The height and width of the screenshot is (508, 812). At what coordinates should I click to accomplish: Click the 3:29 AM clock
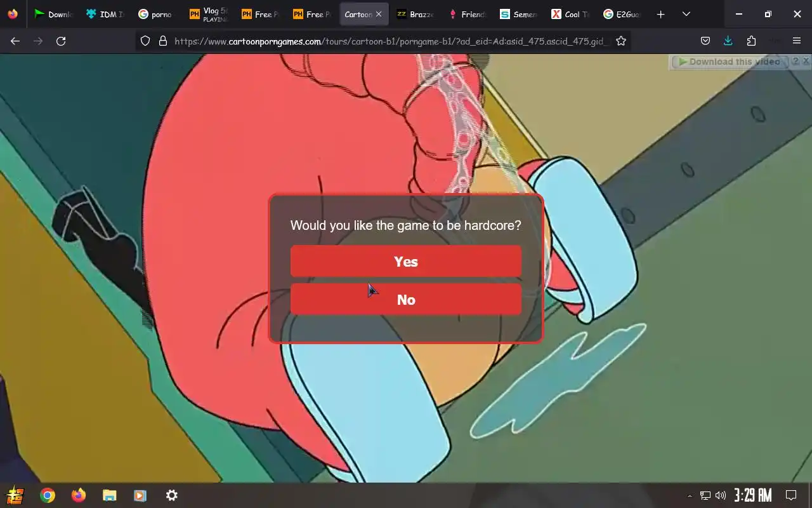753,495
